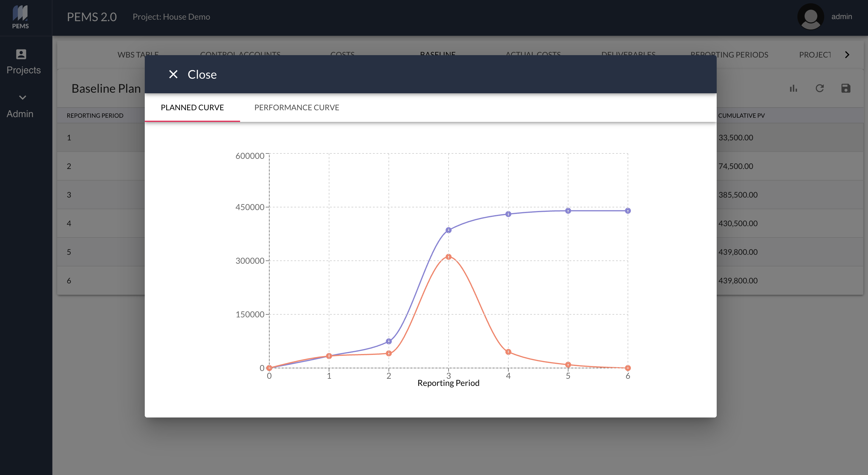Open the Projects sidebar section
This screenshot has height=475, width=868.
click(x=23, y=62)
